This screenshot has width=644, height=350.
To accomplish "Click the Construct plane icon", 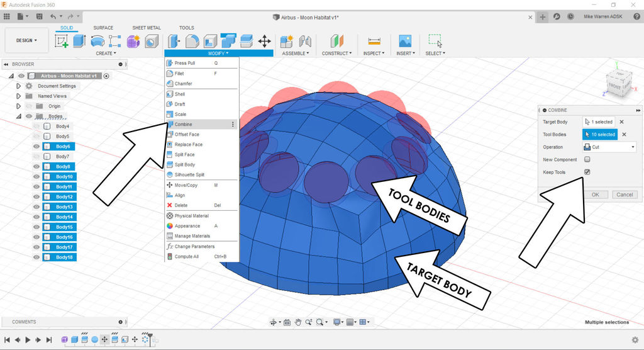I will point(336,41).
